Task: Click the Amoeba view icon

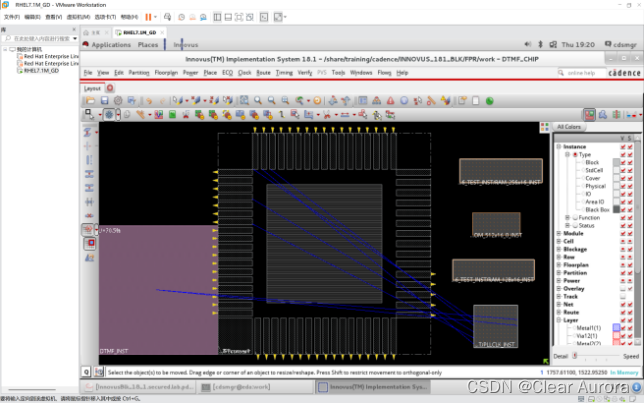Action: click(x=603, y=115)
